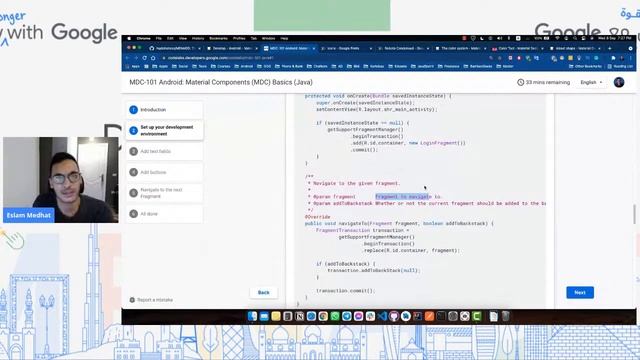Click the Next button
This screenshot has width=640, height=360.
pos(580,292)
